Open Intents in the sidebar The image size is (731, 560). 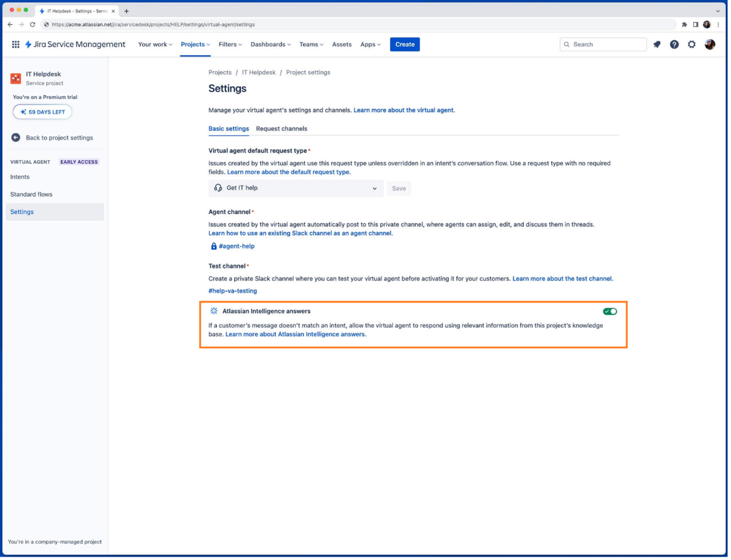click(20, 178)
